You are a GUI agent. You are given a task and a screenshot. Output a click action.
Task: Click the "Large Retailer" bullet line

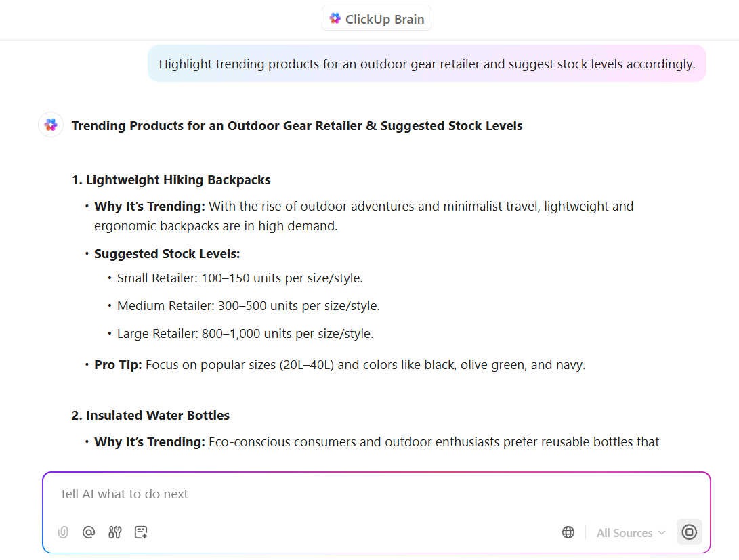[245, 334]
